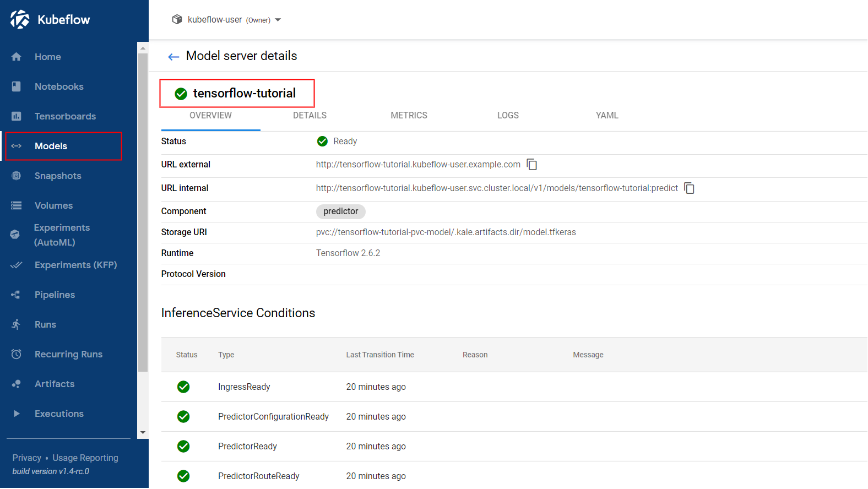This screenshot has width=868, height=489.
Task: Click the Home house icon
Action: click(17, 57)
